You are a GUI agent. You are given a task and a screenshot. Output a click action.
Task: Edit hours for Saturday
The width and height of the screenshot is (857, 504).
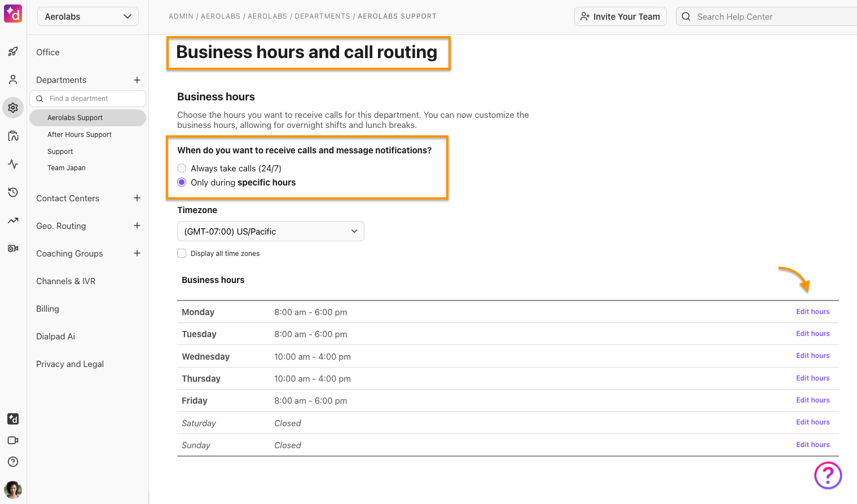813,422
